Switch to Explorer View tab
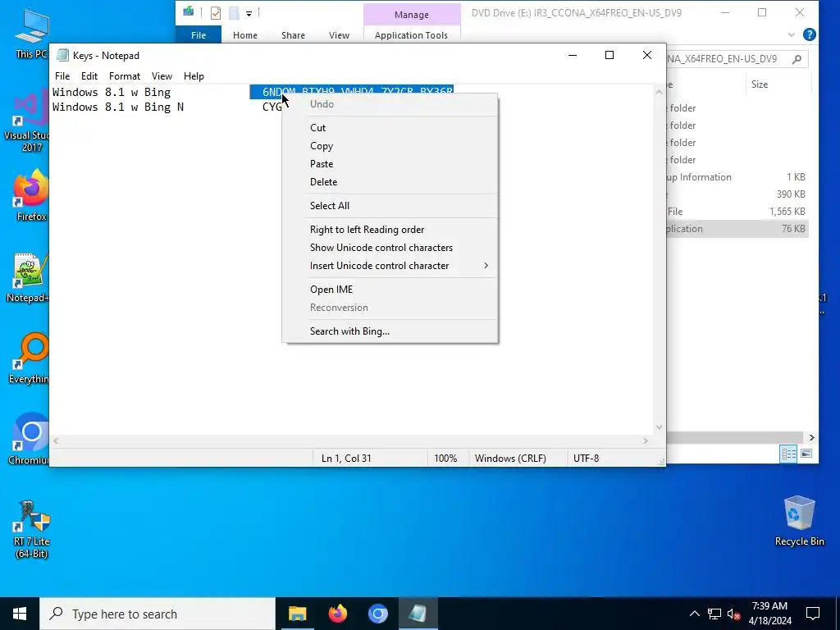 pyautogui.click(x=339, y=34)
